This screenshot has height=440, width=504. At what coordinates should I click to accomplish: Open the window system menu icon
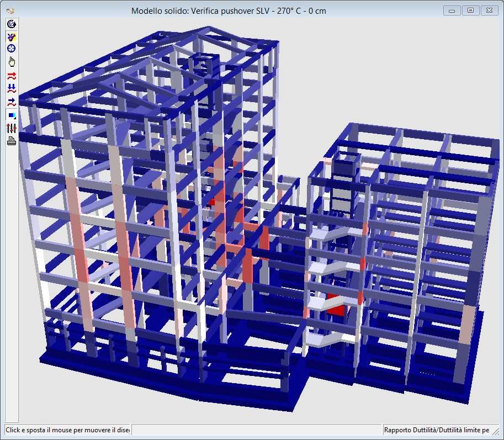point(9,10)
